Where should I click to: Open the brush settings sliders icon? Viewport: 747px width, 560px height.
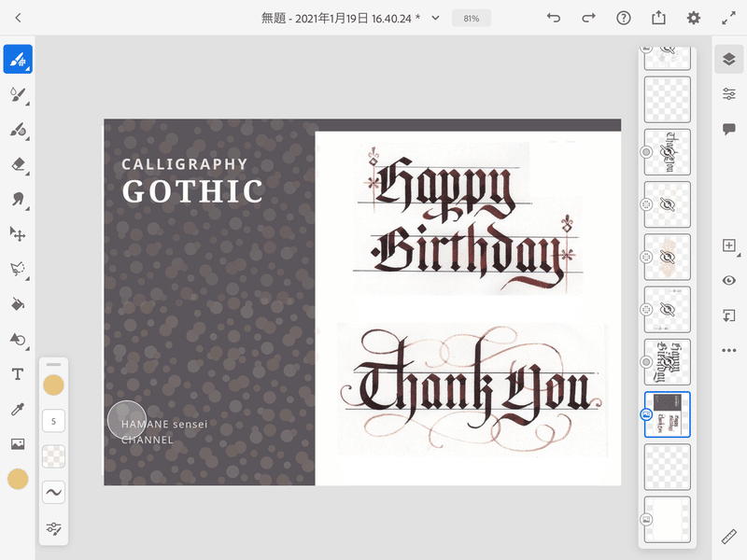53,528
